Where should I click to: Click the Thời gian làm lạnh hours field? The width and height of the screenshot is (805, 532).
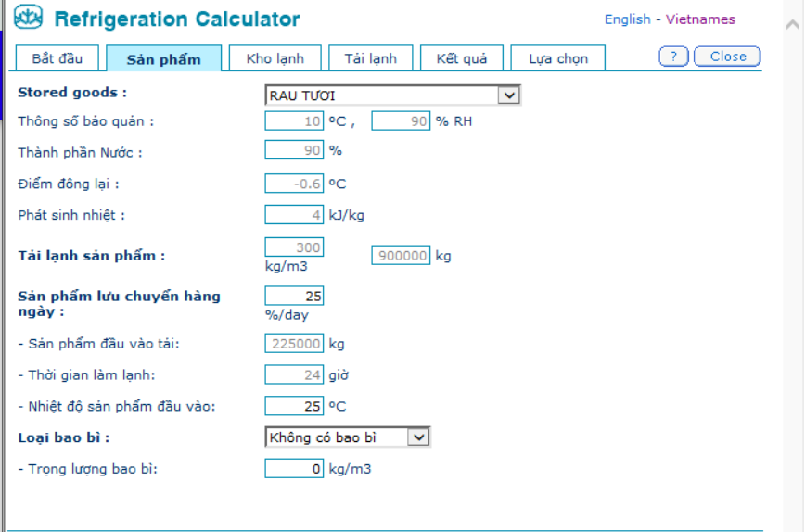click(x=294, y=375)
